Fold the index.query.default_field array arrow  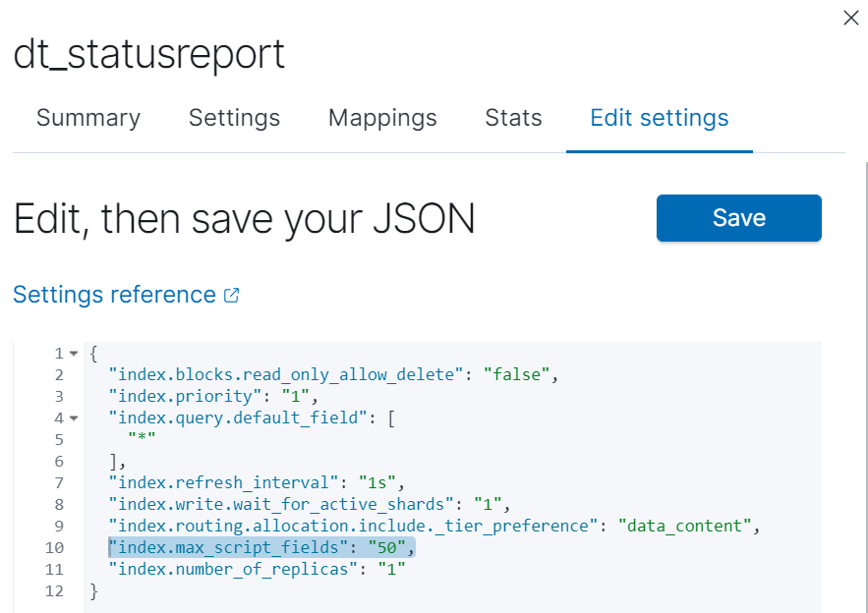(74, 418)
